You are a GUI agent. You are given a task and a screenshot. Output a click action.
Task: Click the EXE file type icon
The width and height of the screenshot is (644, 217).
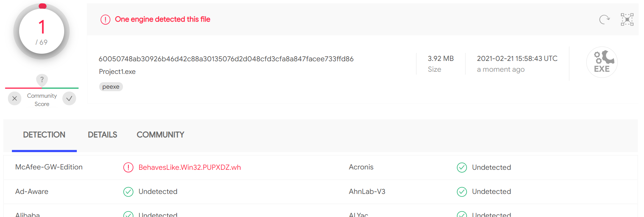click(602, 62)
